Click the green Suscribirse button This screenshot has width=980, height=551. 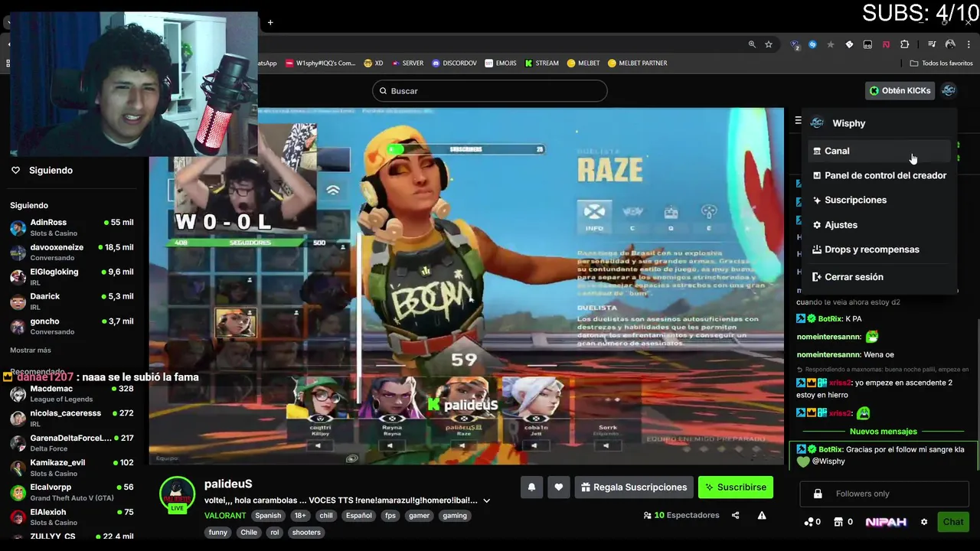[736, 487]
